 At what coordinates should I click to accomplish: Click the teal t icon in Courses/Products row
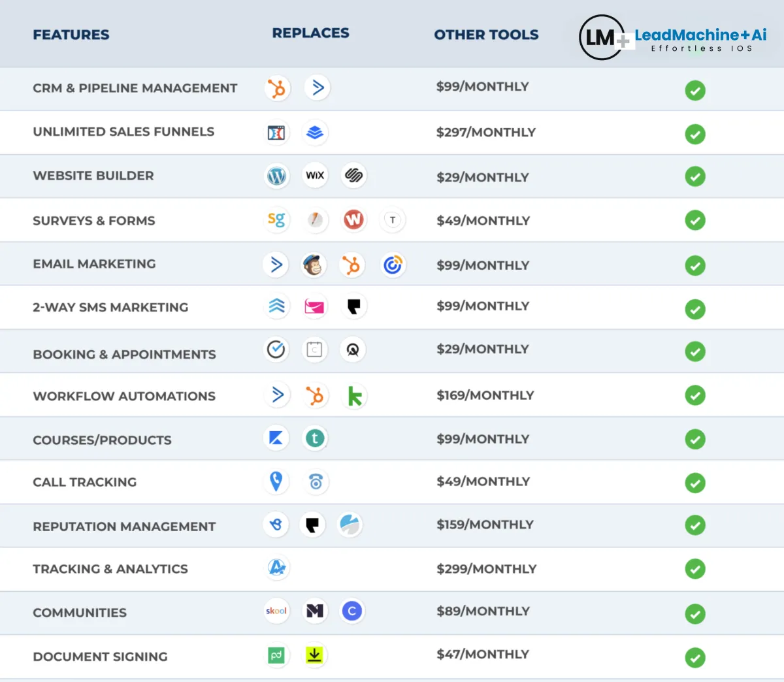[x=315, y=438]
